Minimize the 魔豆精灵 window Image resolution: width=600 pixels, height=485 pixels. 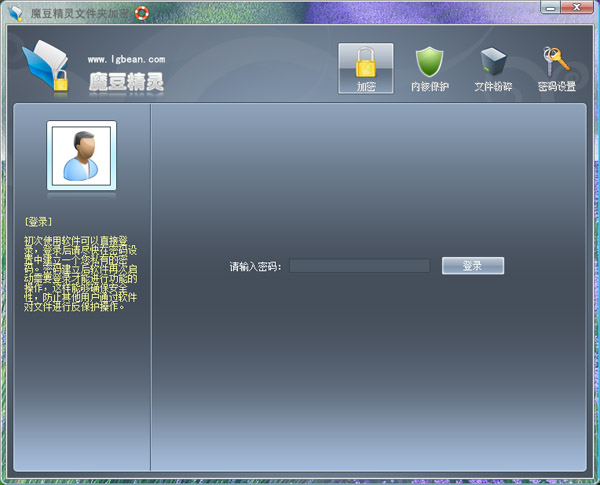click(x=551, y=7)
